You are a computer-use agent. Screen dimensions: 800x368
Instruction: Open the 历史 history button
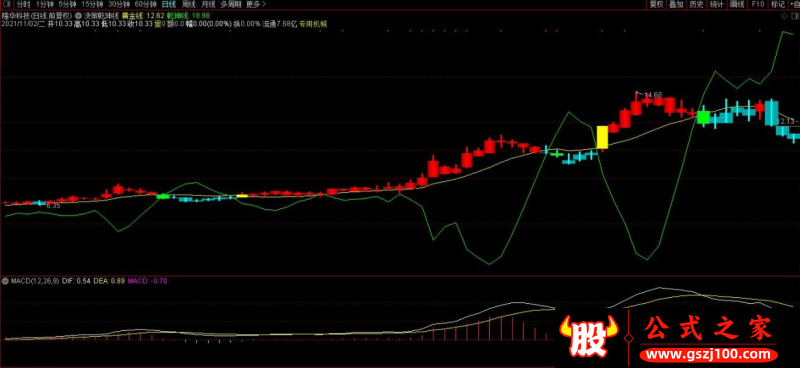pyautogui.click(x=696, y=4)
